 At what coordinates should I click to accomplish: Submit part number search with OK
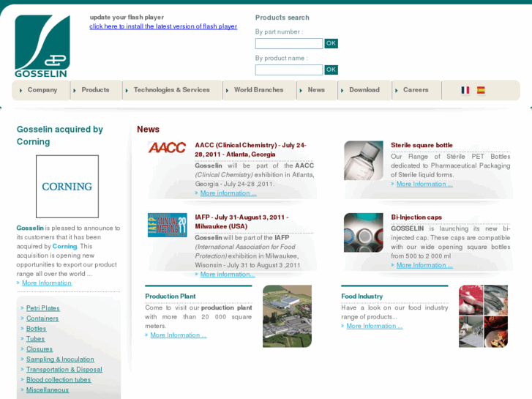331,43
